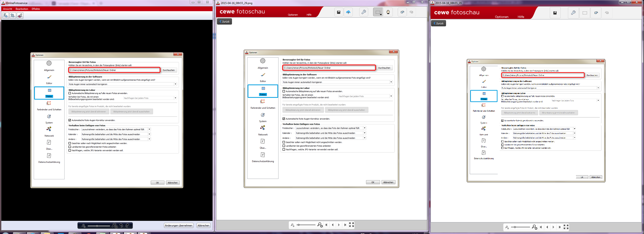
Task: Enable 'Automatische Bildoptimierung' checkbox in the middle window
Action: coord(284,91)
